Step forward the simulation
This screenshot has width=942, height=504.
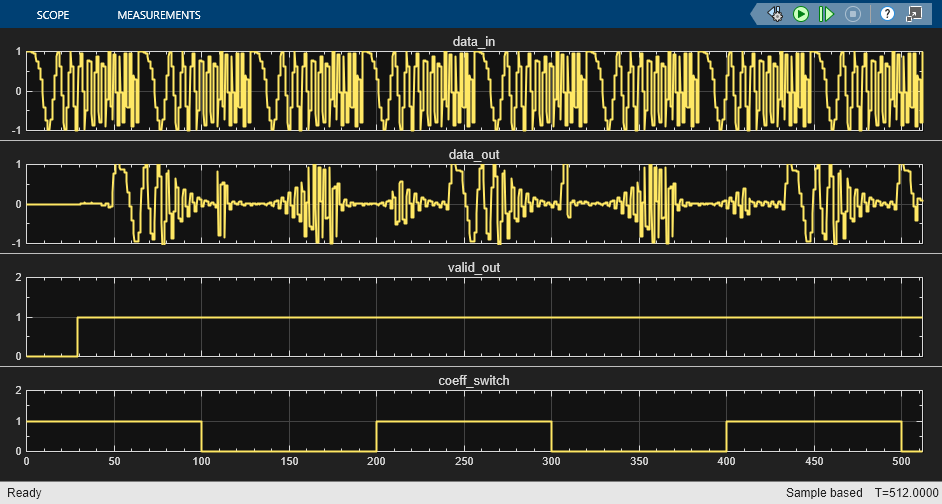(827, 14)
